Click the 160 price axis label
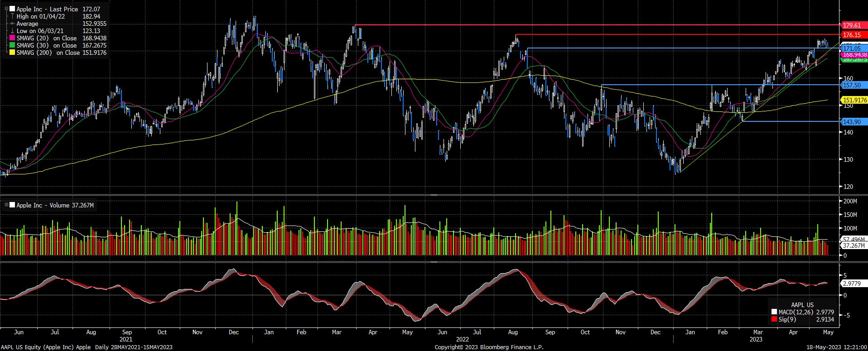 point(848,78)
